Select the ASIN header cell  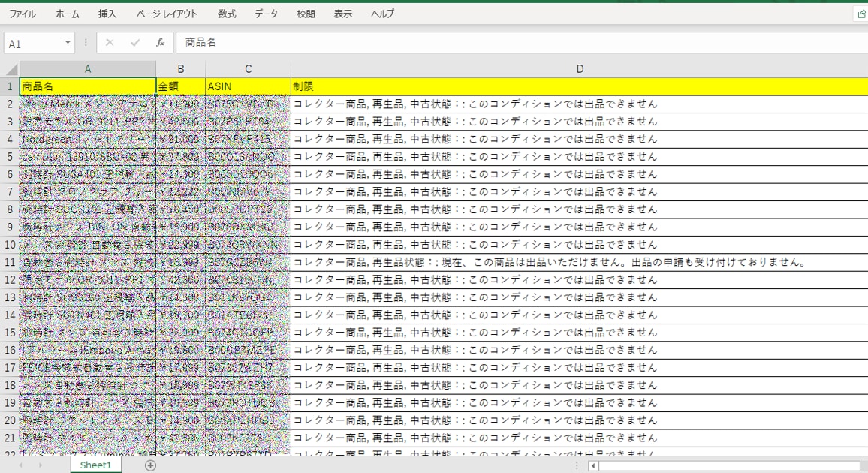pyautogui.click(x=248, y=86)
